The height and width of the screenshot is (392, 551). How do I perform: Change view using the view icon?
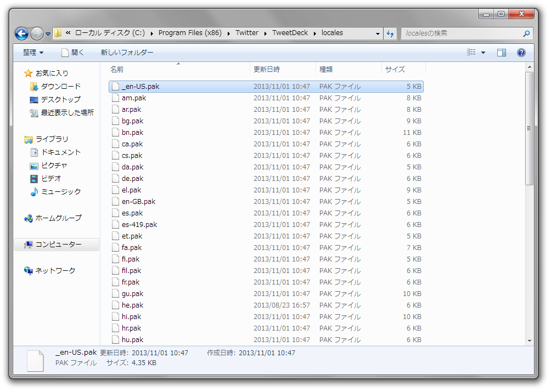tap(471, 52)
